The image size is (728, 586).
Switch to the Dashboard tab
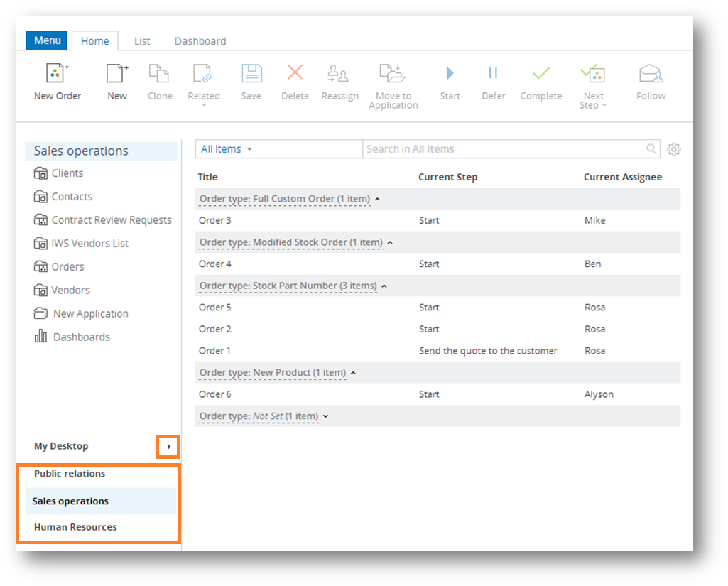200,41
